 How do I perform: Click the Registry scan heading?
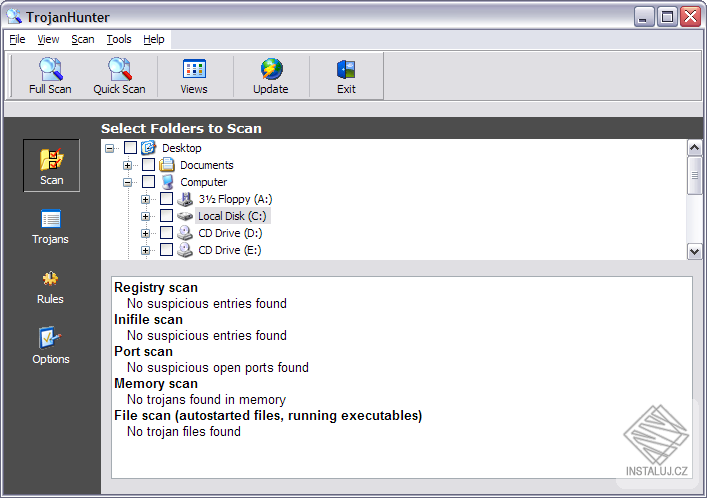pos(156,287)
